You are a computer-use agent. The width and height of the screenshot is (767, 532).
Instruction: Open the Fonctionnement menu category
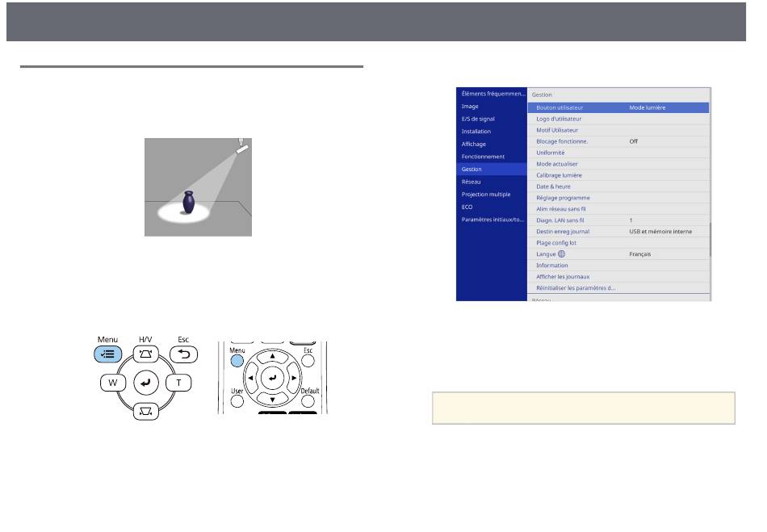pyautogui.click(x=492, y=157)
